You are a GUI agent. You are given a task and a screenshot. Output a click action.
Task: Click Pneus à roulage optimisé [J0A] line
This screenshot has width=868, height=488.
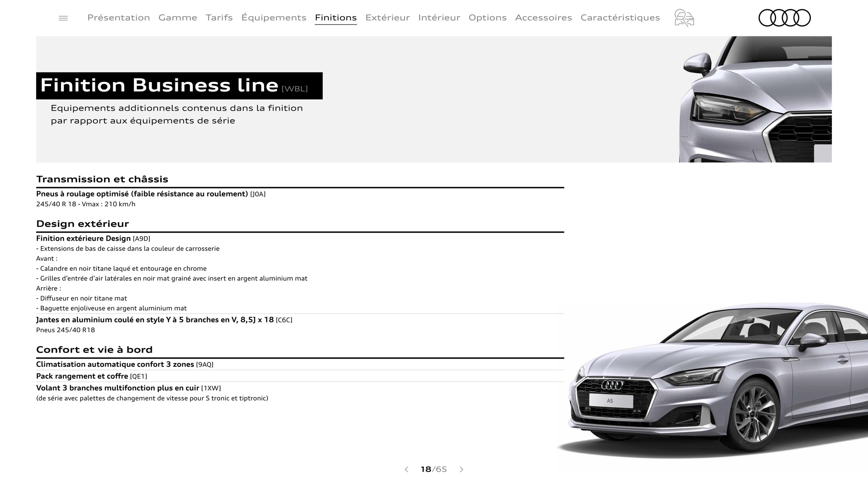[151, 194]
